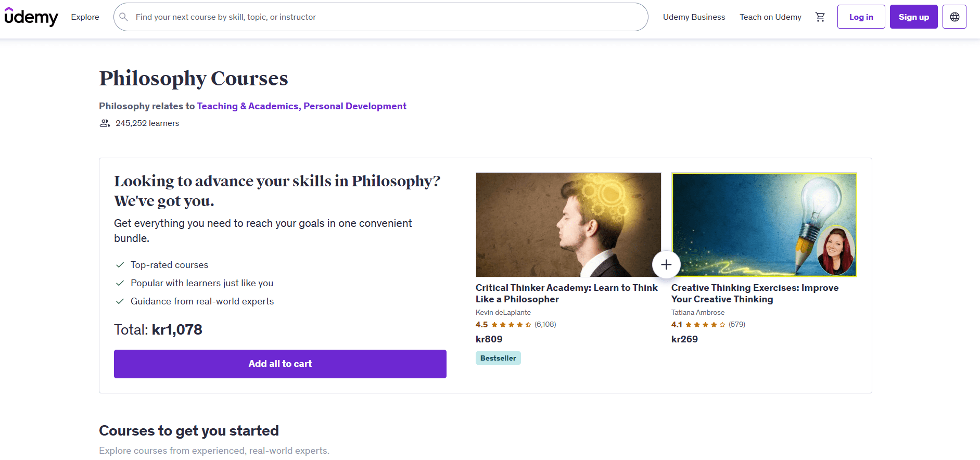The height and width of the screenshot is (460, 980).
Task: Click instructor name Tatiana Ambrose
Action: [x=698, y=312]
